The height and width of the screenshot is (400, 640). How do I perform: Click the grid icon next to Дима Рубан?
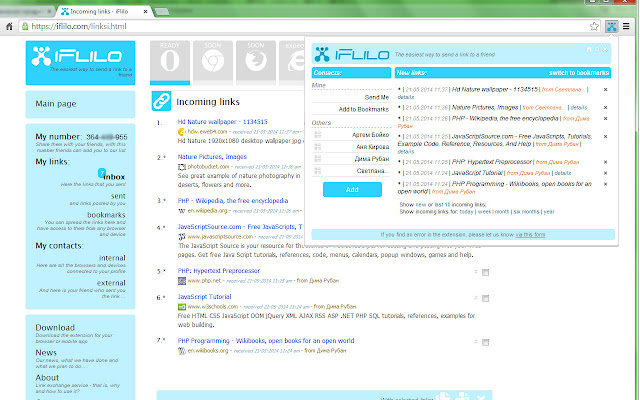coord(318,158)
